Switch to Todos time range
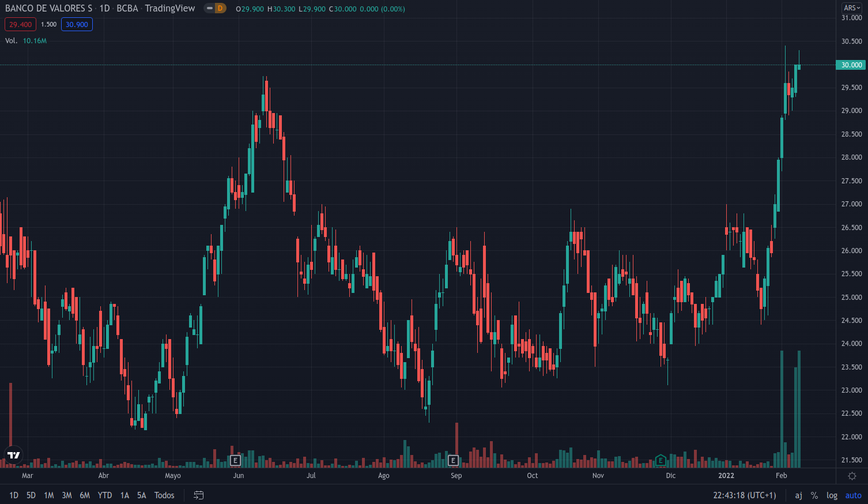 coord(164,495)
